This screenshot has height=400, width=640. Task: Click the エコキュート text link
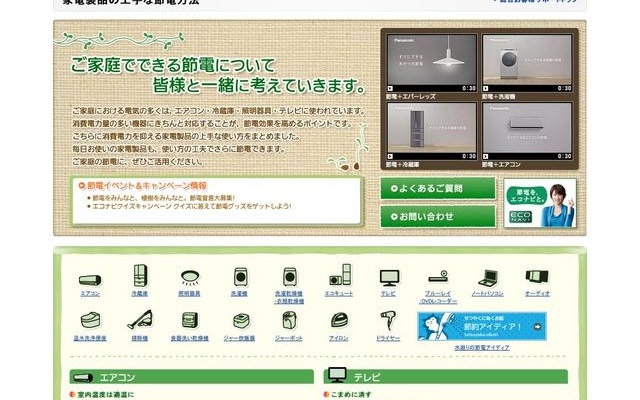pos(339,293)
